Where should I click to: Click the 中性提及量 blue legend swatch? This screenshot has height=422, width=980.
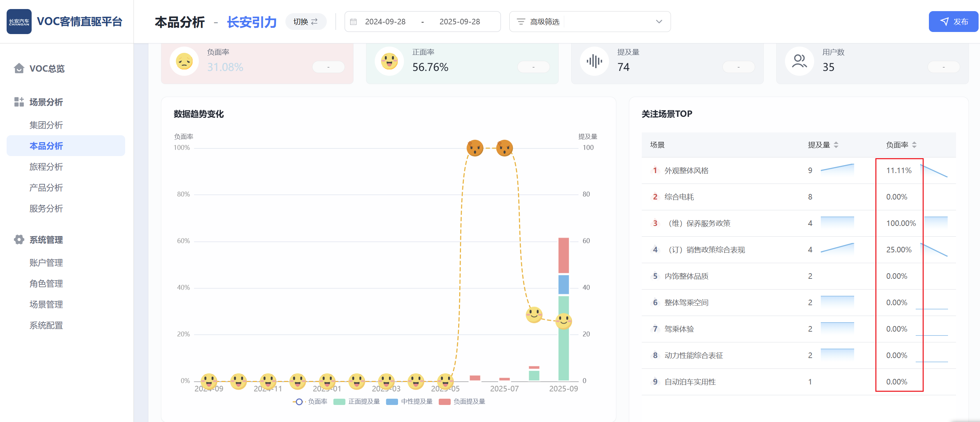click(392, 402)
